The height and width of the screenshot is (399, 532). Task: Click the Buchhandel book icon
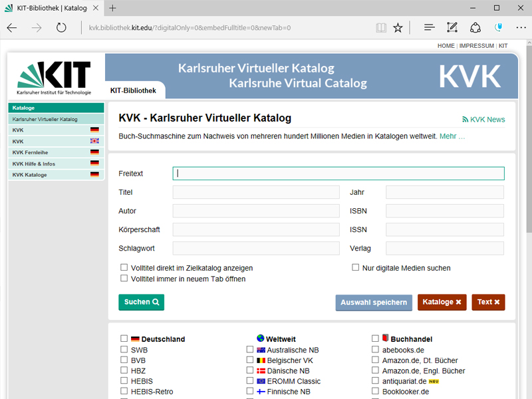[385, 338]
